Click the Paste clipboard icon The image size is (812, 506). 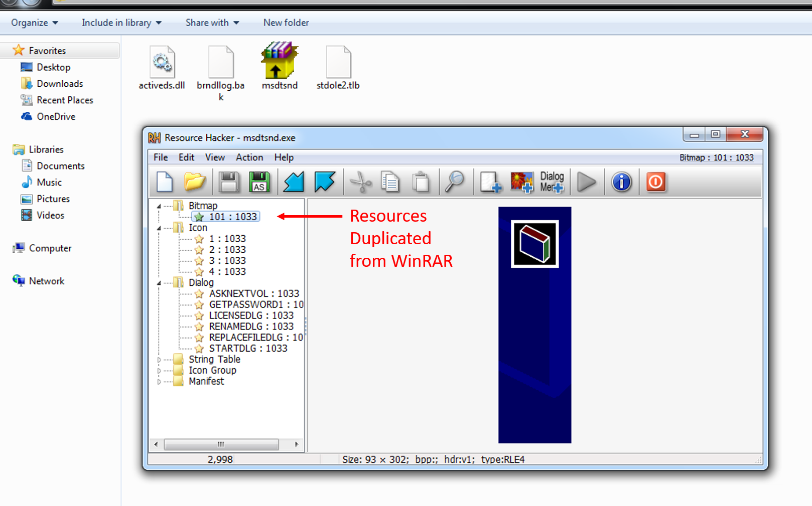(421, 182)
